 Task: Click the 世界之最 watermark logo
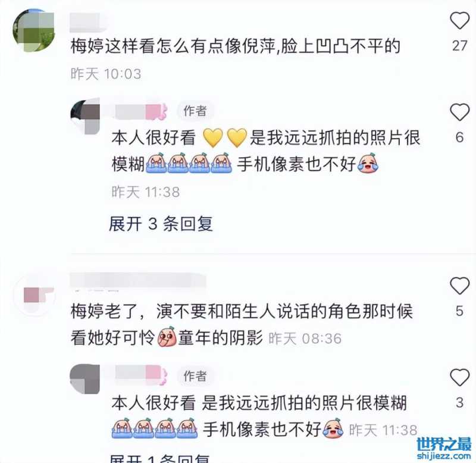pyautogui.click(x=444, y=448)
